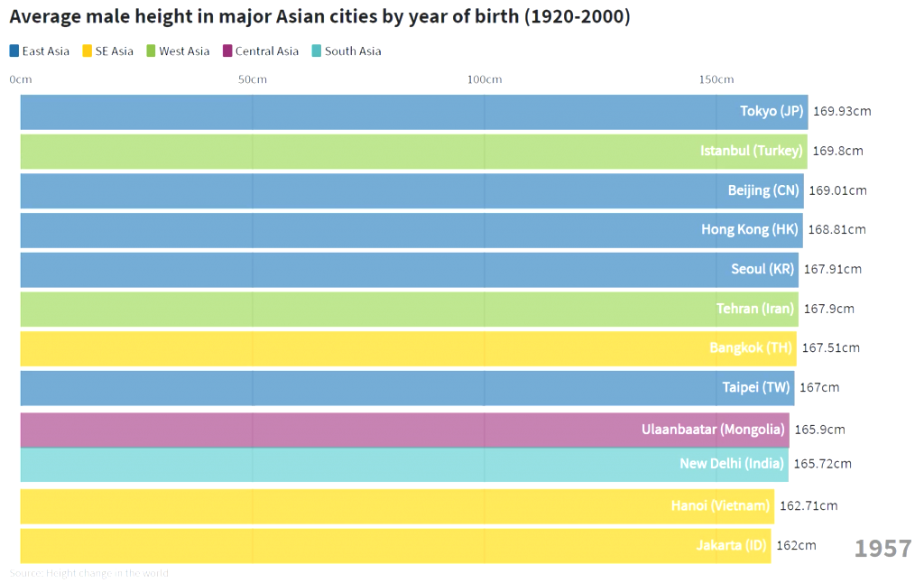The width and height of the screenshot is (924, 583).
Task: Click the SE Asia yellow legend swatch
Action: coord(88,51)
